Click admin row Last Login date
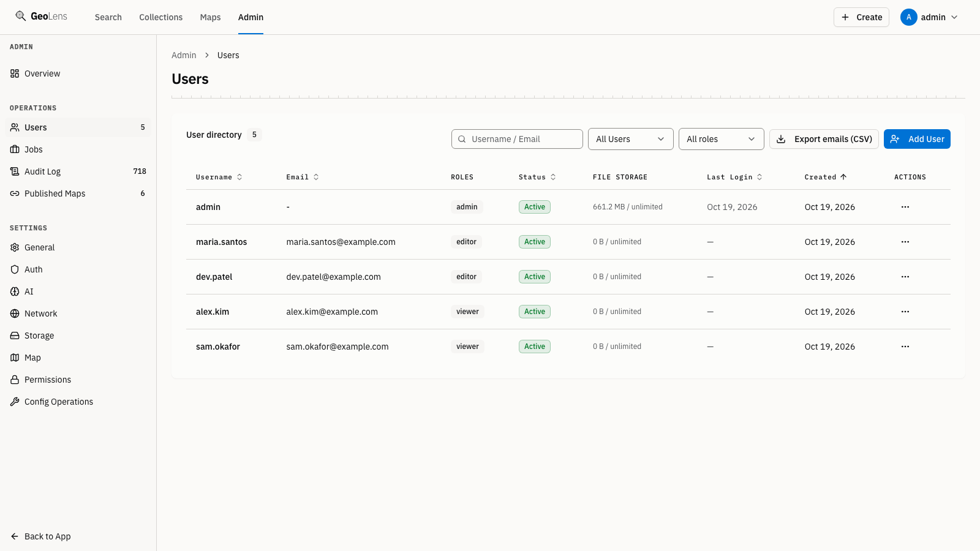Viewport: 980px width, 551px height. point(732,207)
